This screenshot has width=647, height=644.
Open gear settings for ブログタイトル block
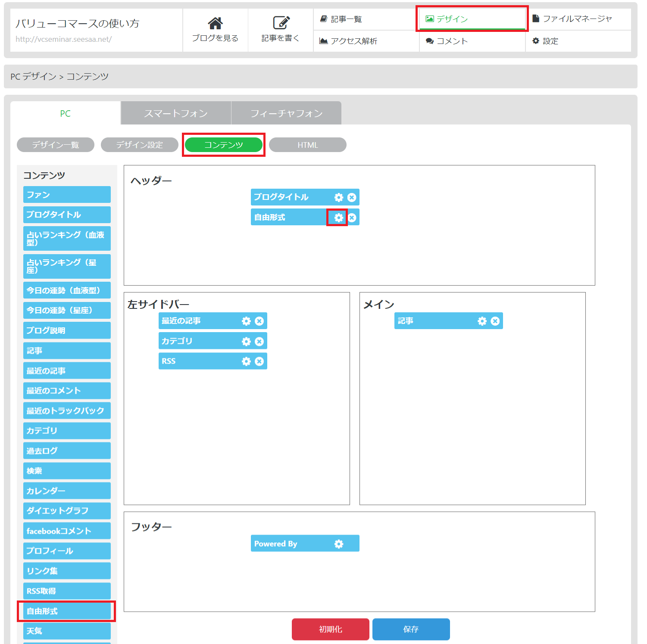pyautogui.click(x=339, y=197)
